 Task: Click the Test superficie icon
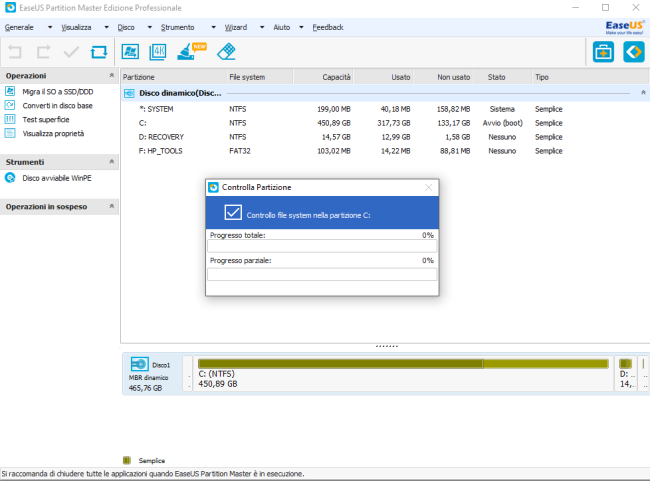pyautogui.click(x=10, y=119)
